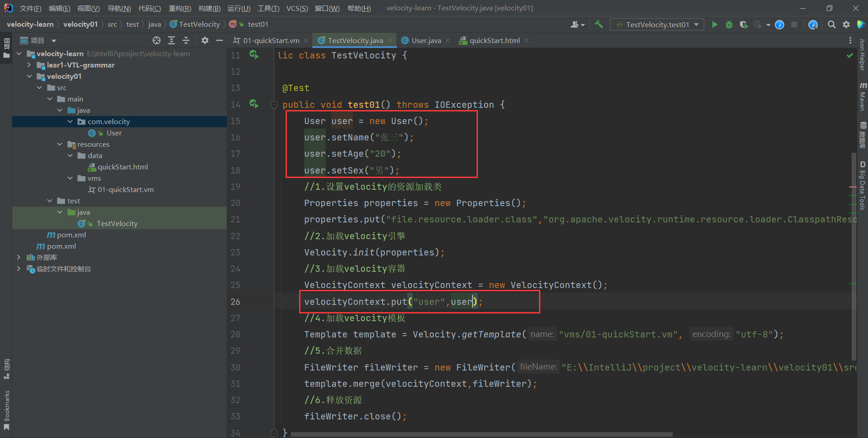Toggle the Maven tool window
This screenshot has width=868, height=438.
pyautogui.click(x=863, y=97)
